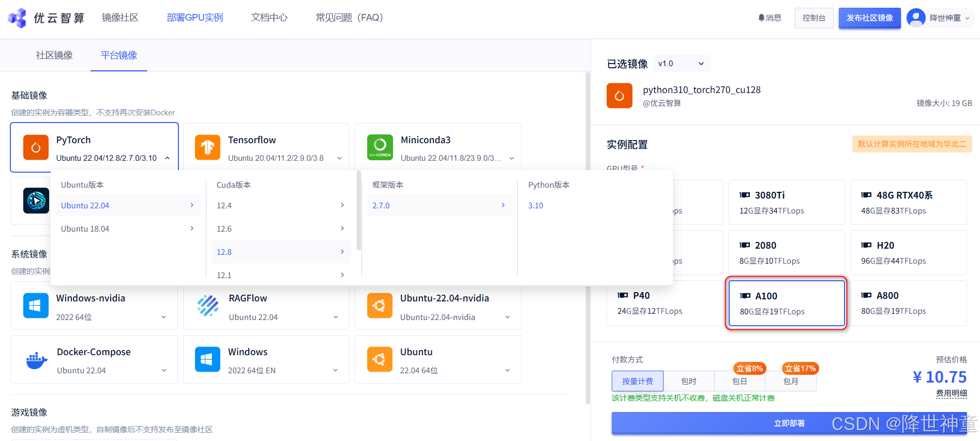Screen dimensions: 980x441
Task: Click the selected image python310 icon
Action: pos(620,96)
